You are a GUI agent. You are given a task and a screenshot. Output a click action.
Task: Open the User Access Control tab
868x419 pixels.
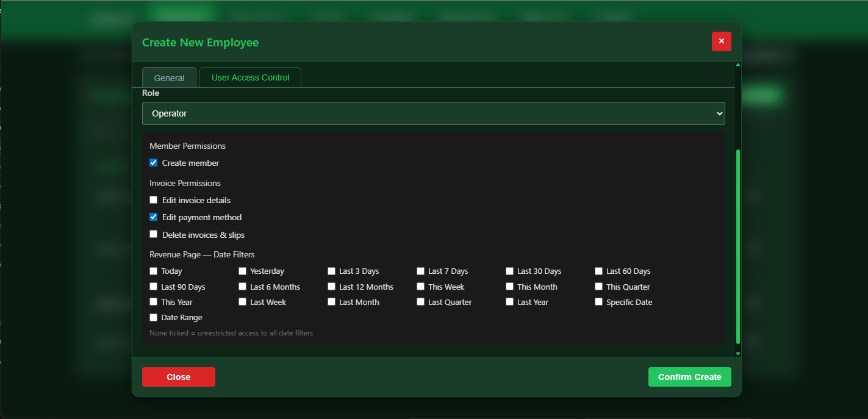coord(250,77)
